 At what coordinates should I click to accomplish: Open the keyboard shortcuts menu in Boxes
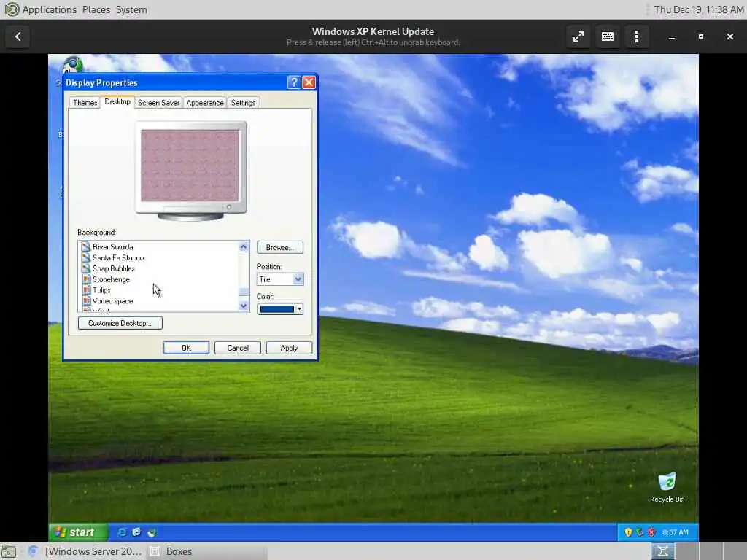pyautogui.click(x=608, y=36)
